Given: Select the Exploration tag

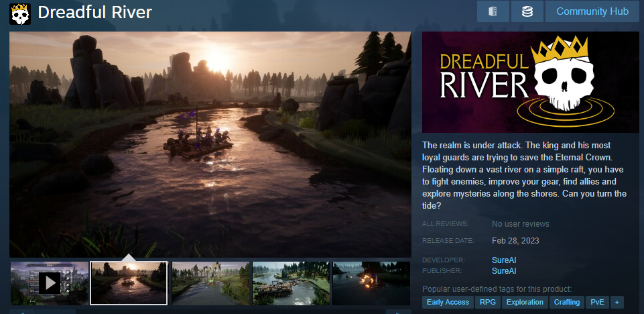Looking at the screenshot, I should pyautogui.click(x=525, y=302).
